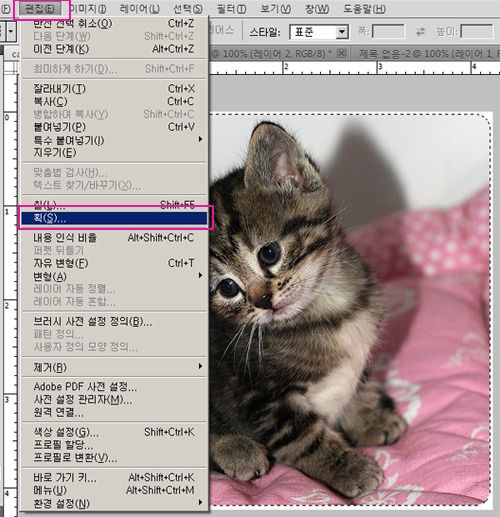Open 메뉴(U)... menus entry
Image resolution: width=500 pixels, height=517 pixels.
tap(114, 490)
